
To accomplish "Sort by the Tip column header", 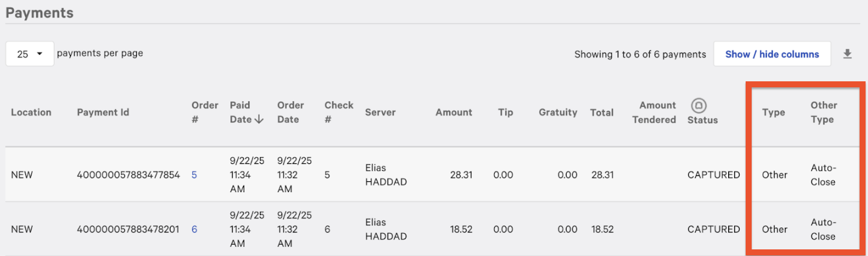I will 506,112.
